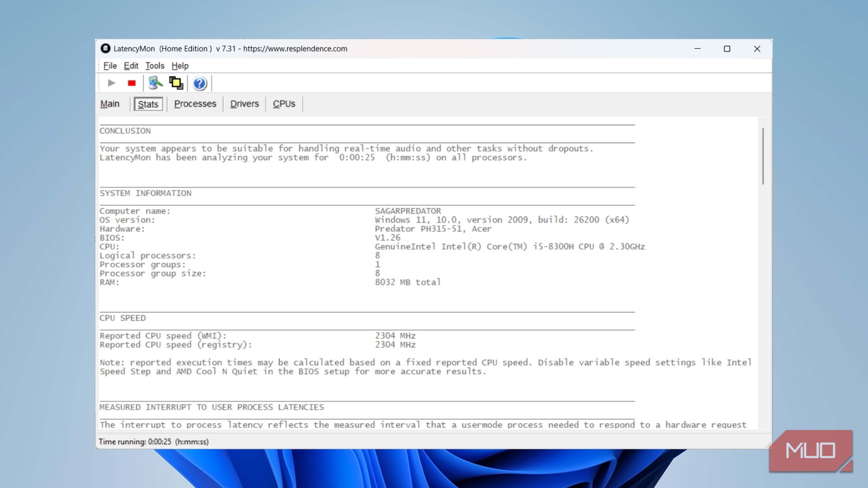The width and height of the screenshot is (868, 488).
Task: Click the Time running status bar text
Action: (x=154, y=442)
